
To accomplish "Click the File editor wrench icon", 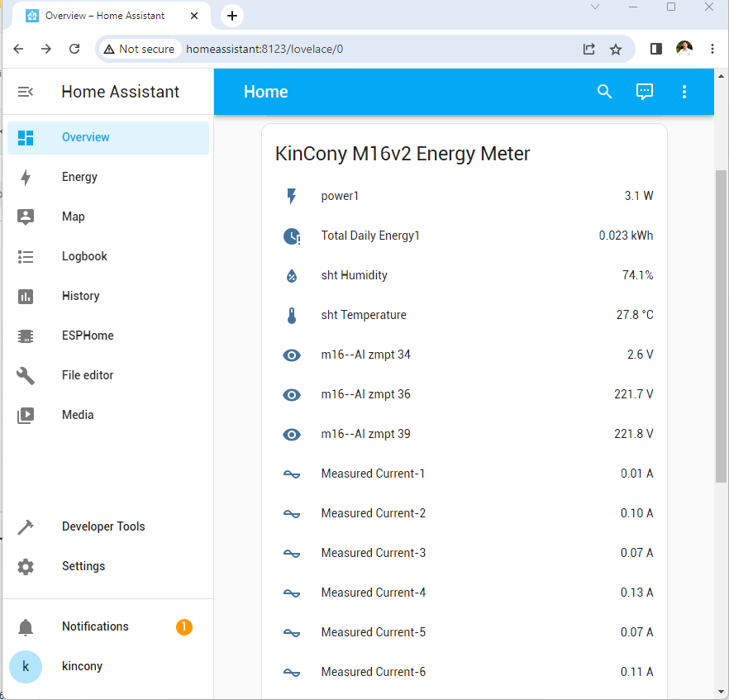I will pyautogui.click(x=26, y=375).
